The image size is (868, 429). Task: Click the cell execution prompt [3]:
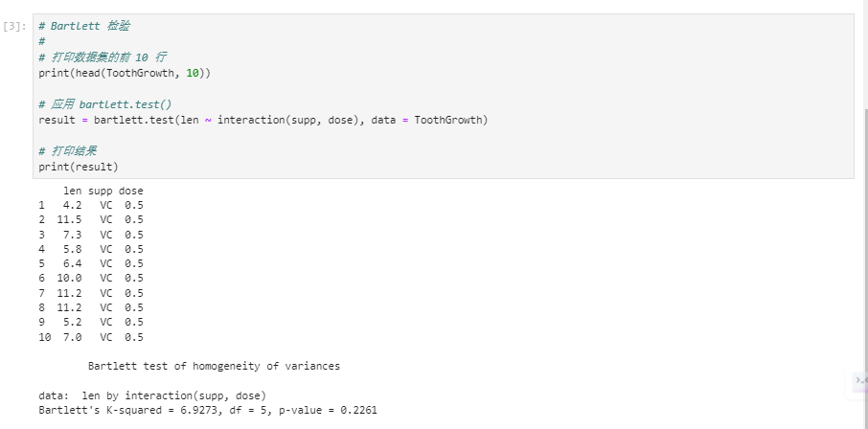pyautogui.click(x=16, y=26)
